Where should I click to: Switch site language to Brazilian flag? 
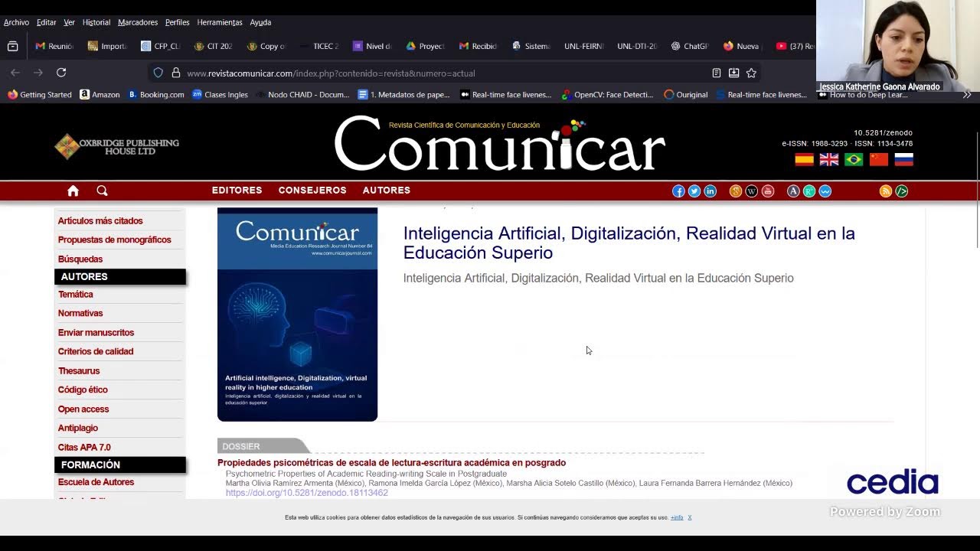point(854,159)
